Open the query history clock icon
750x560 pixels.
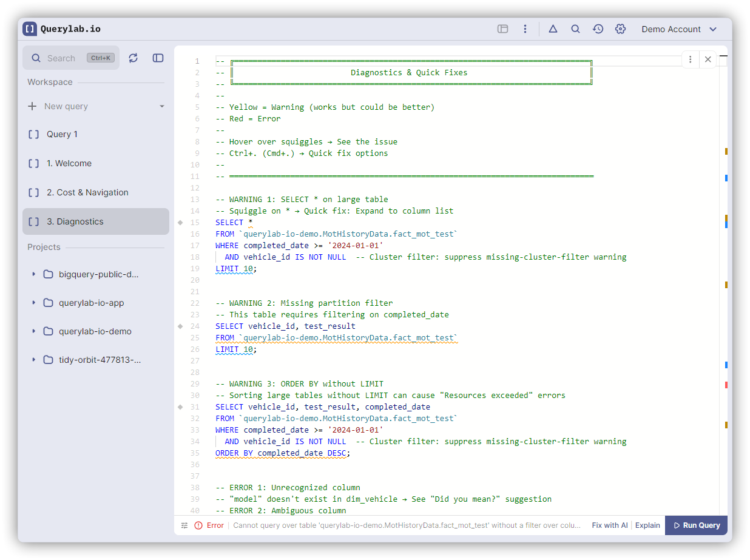tap(598, 29)
